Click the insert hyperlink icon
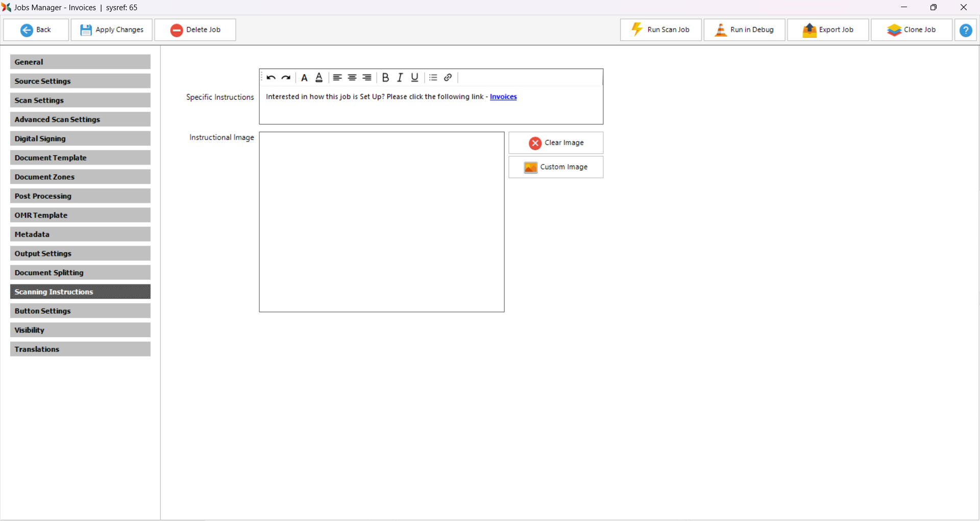 click(x=448, y=78)
